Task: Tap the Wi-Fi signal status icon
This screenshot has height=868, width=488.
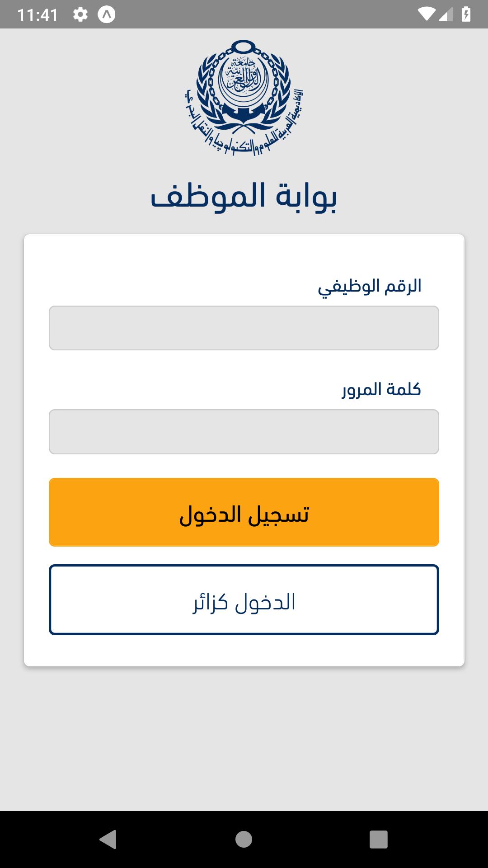Action: coord(426,14)
